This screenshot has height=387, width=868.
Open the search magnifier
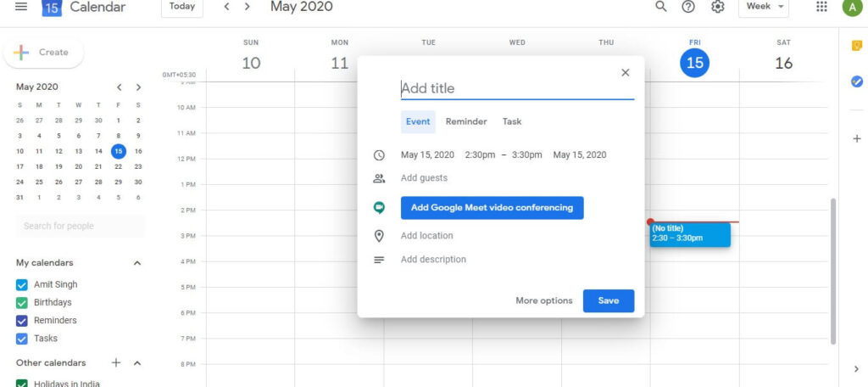point(660,7)
